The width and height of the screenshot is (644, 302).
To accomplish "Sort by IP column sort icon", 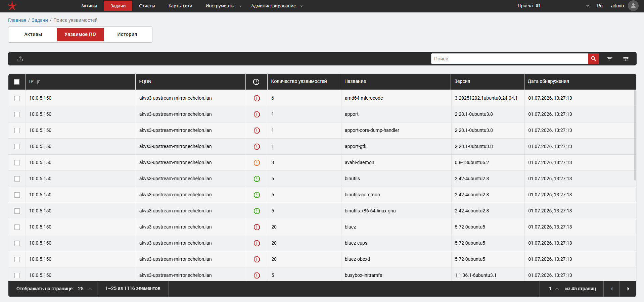I will click(x=39, y=82).
